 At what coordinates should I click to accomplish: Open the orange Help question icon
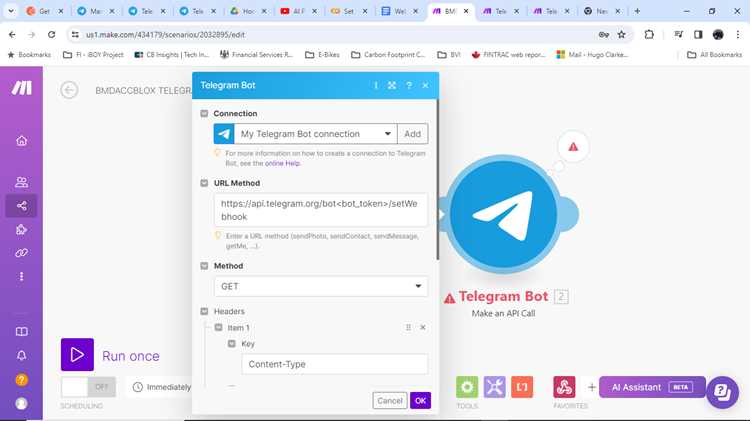coord(22,380)
